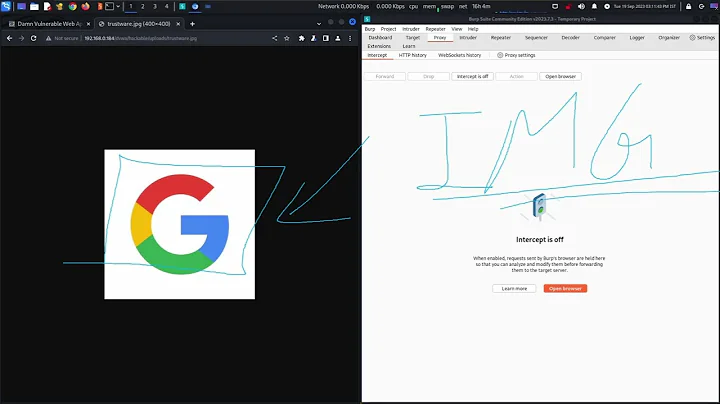Open Proxy settings
The height and width of the screenshot is (404, 720).
516,55
